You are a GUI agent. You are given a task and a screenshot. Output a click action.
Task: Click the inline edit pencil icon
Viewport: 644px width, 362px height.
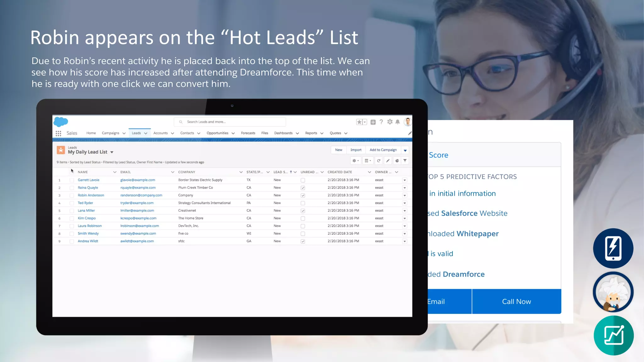(388, 161)
